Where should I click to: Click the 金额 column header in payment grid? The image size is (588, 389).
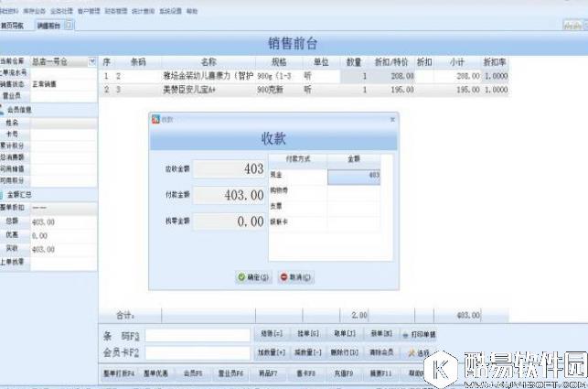(x=354, y=159)
